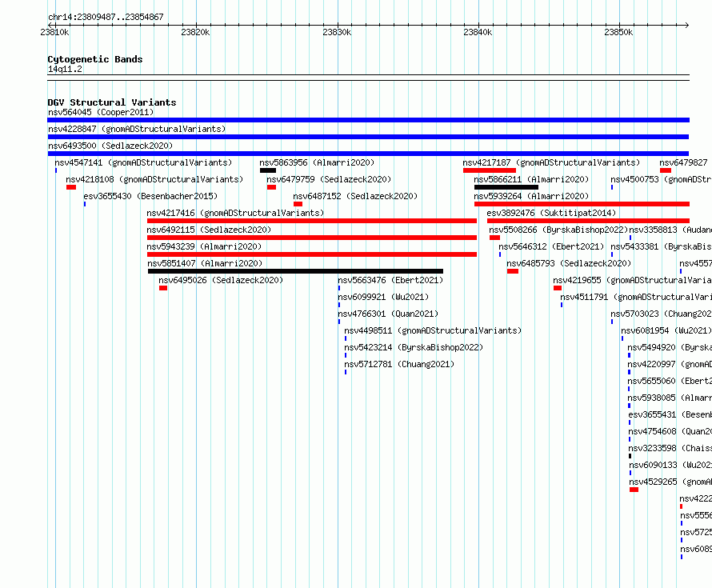Screen dimensions: 712x588
Task: Click the nsv6493500 (Sedlazeck2020) label
Action: (x=110, y=146)
